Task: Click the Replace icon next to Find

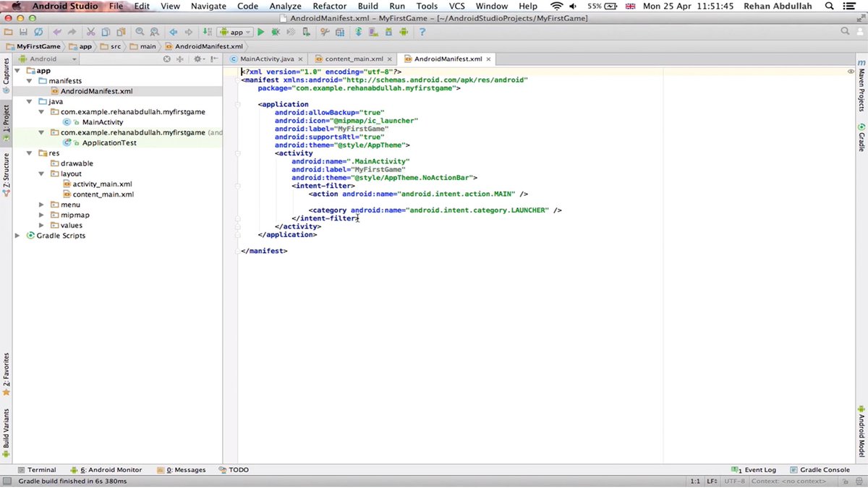Action: [154, 32]
